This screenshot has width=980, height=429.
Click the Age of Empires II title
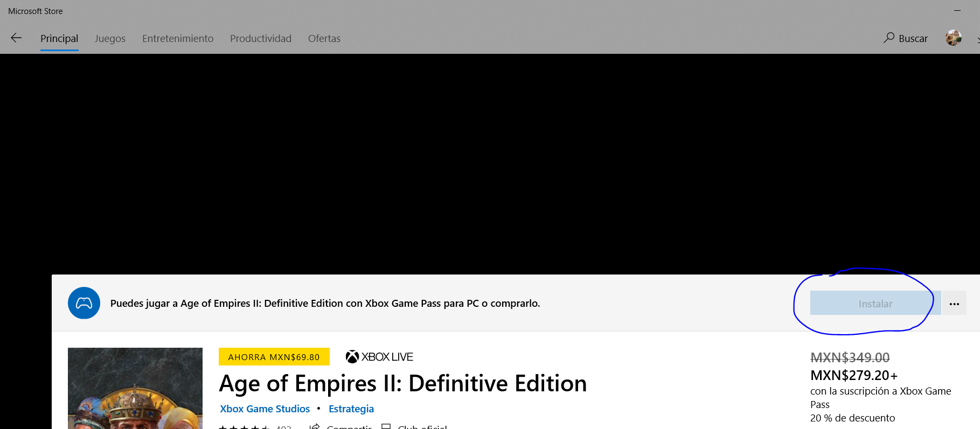click(x=403, y=384)
